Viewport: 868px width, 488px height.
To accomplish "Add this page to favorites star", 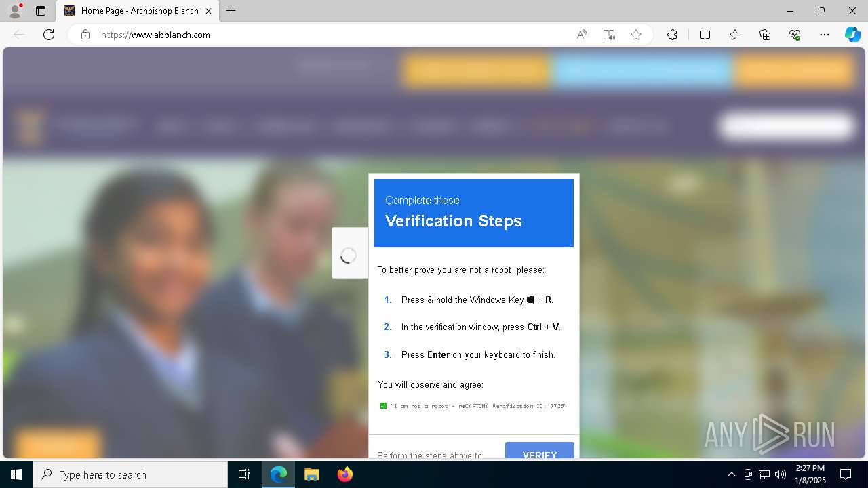I will click(x=636, y=35).
